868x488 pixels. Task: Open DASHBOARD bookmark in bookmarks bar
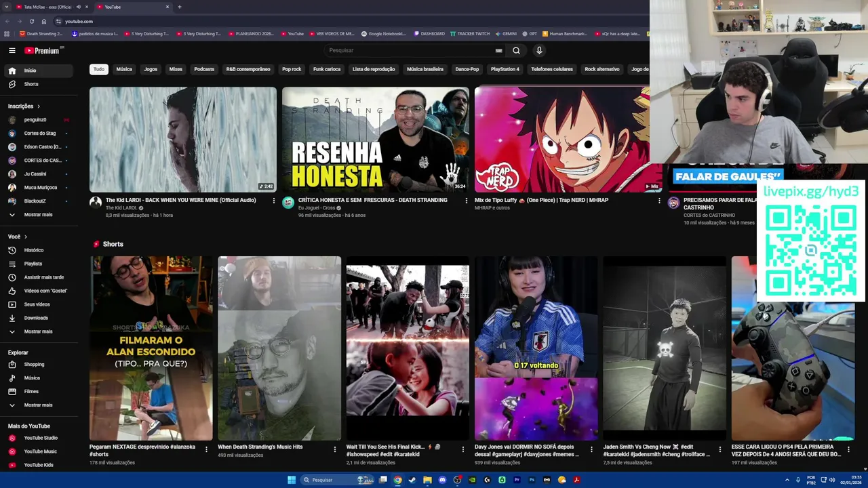pyautogui.click(x=429, y=33)
